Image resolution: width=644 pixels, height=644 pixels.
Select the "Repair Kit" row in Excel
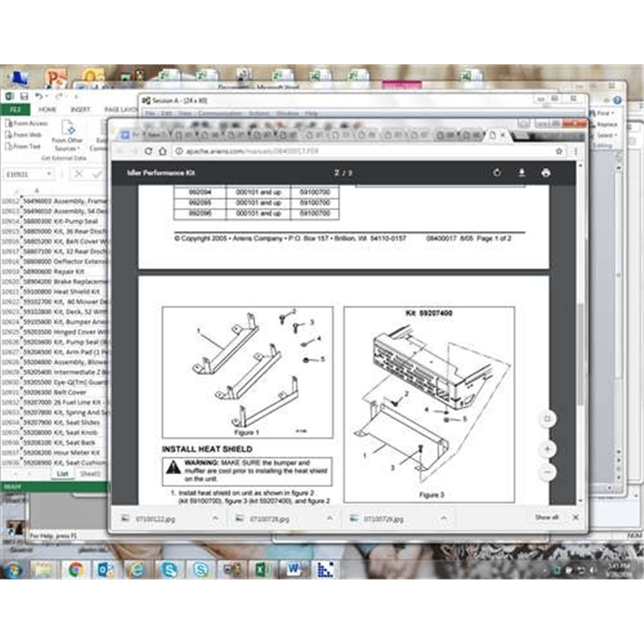tap(54, 271)
